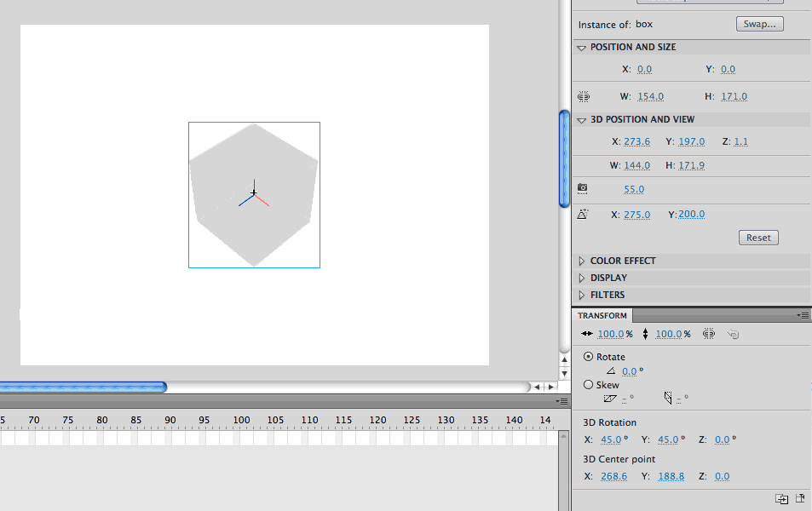Expand the Filters section
This screenshot has width=812, height=511.
582,296
